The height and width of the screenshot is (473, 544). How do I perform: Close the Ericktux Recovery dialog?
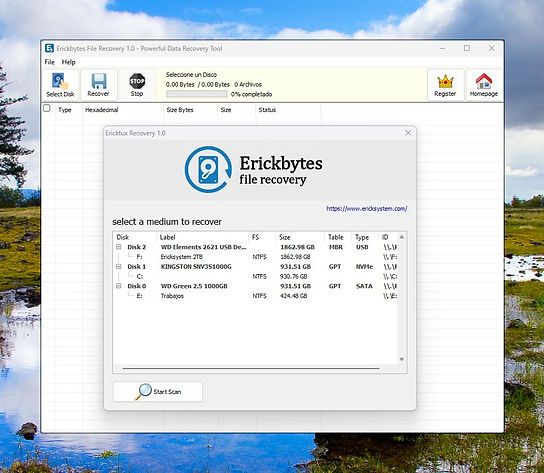pos(408,133)
